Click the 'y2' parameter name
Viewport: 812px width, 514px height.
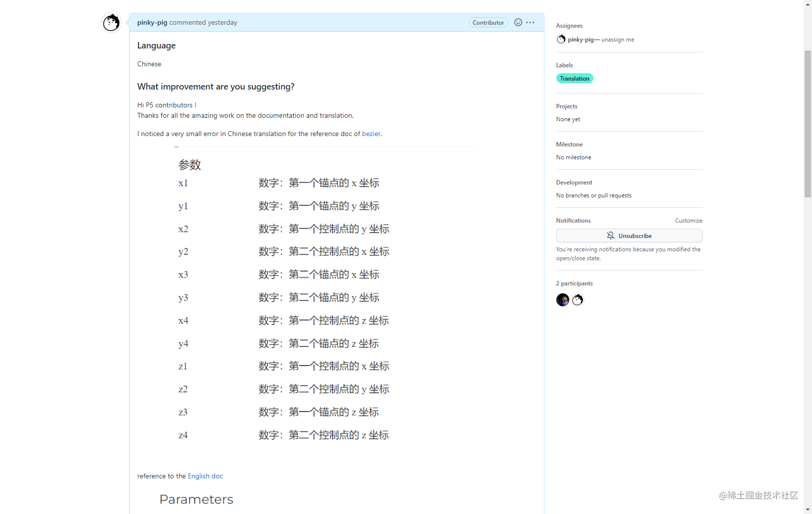point(183,252)
